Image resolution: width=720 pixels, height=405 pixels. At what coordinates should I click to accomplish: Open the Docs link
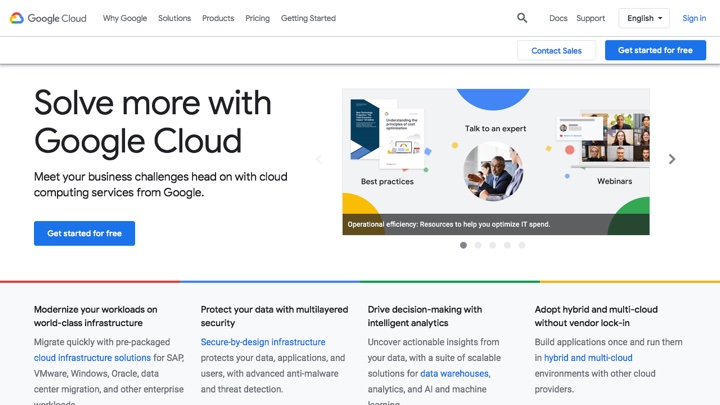558,18
